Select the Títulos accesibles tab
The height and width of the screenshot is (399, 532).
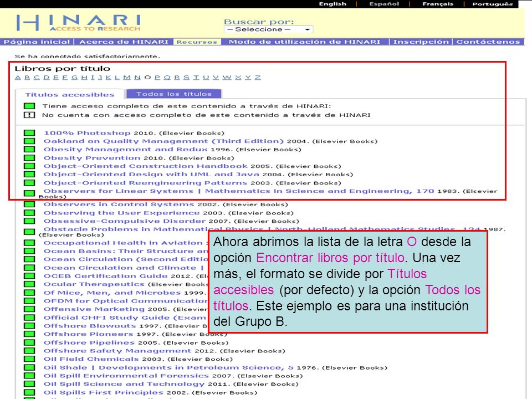(70, 94)
